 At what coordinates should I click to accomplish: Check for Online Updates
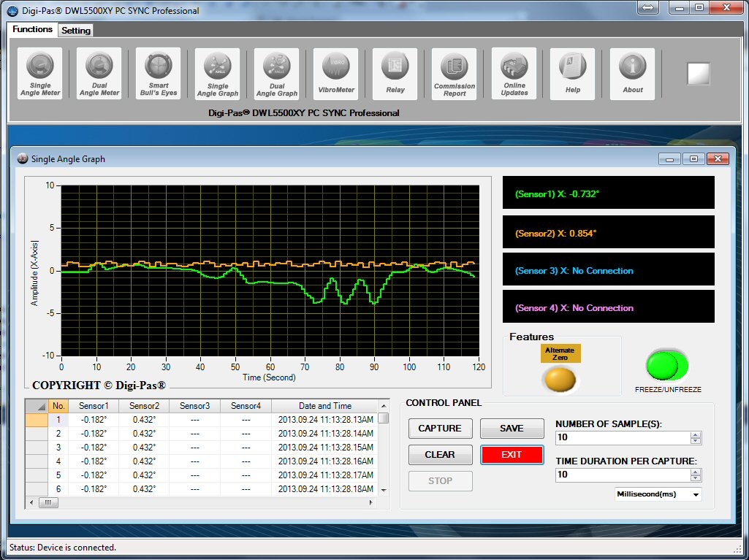(514, 74)
